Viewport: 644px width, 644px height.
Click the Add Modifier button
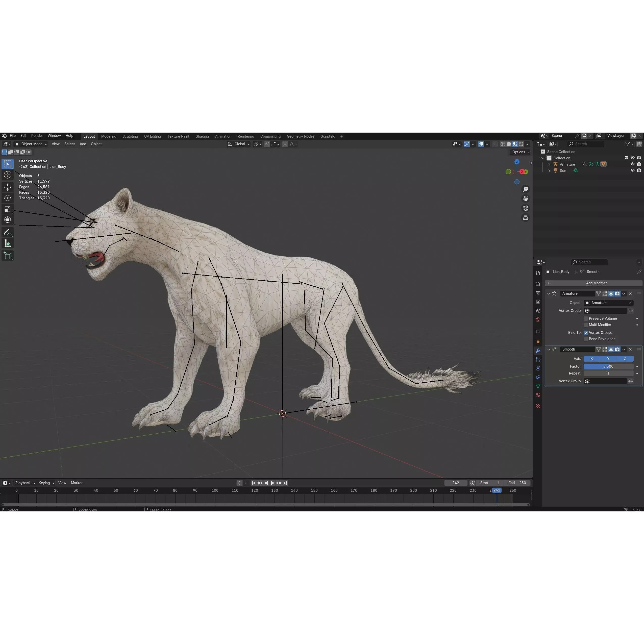(596, 283)
